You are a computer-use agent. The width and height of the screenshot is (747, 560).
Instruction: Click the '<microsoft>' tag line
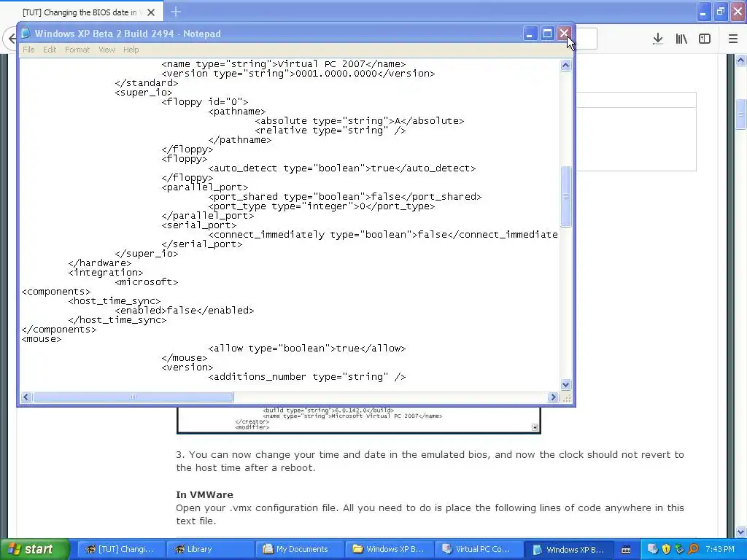[146, 282]
